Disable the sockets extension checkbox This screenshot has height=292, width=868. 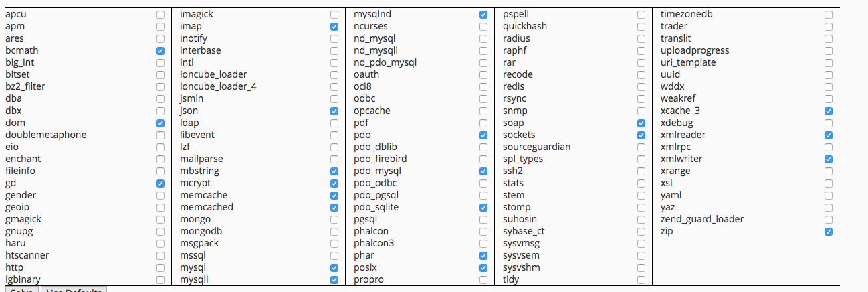click(642, 135)
